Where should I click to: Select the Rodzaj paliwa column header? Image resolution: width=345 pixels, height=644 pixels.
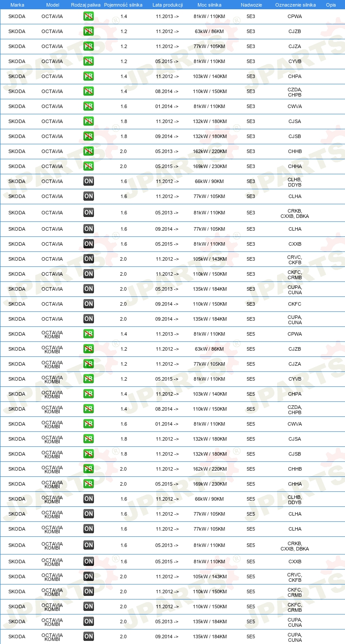point(86,5)
